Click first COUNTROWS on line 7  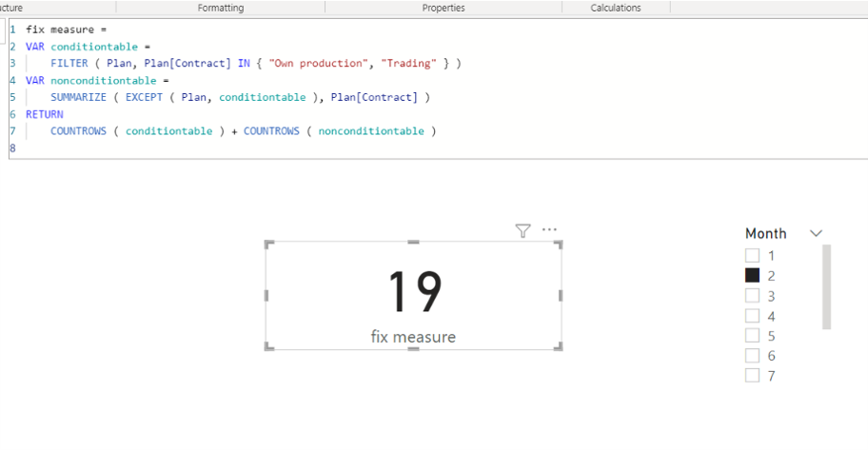[78, 130]
